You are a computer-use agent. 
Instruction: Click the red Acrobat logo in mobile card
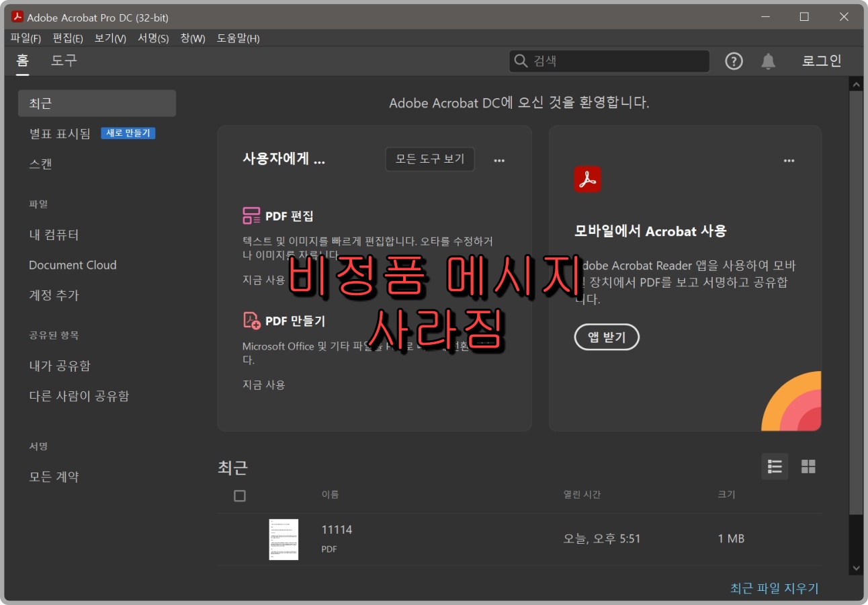587,179
